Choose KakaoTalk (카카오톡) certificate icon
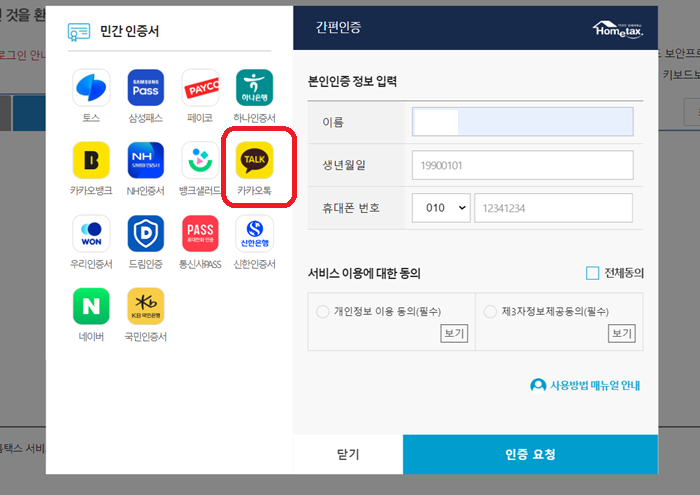This screenshot has width=700, height=495. pyautogui.click(x=254, y=160)
